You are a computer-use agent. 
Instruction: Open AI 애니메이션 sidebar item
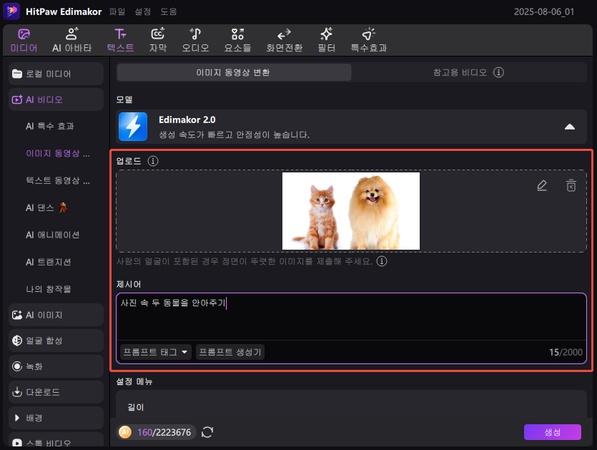click(x=53, y=235)
